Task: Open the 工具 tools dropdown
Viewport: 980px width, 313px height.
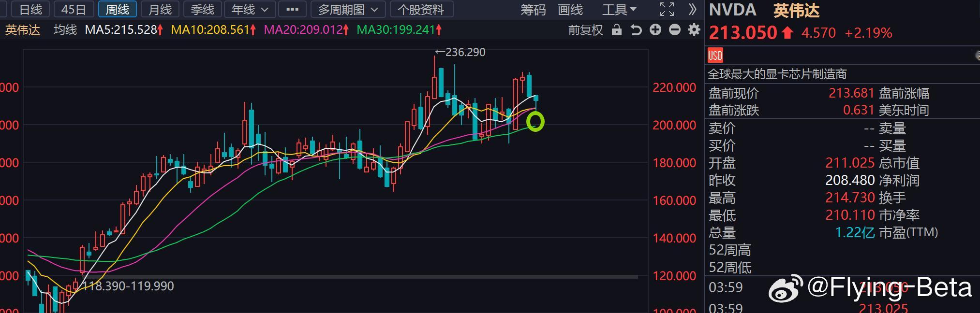Action: pos(619,10)
